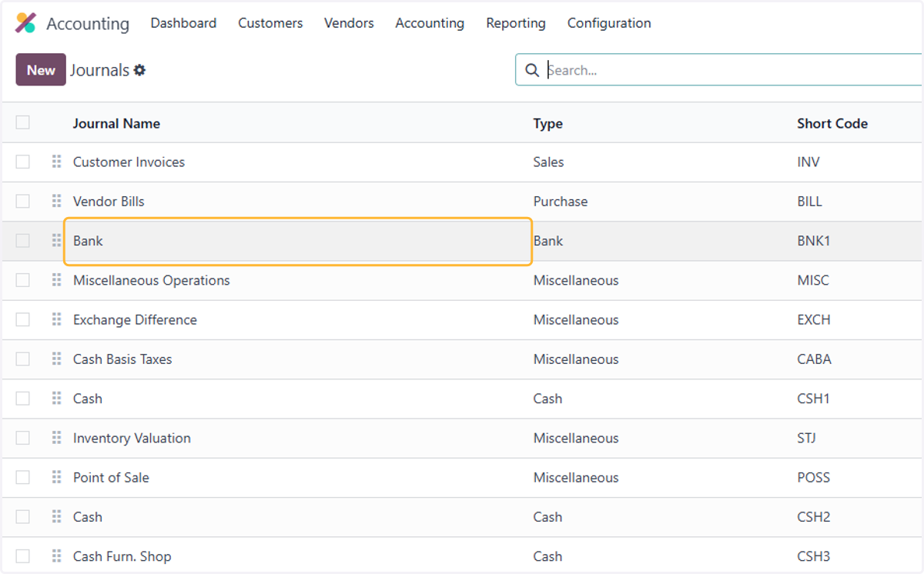
Task: Click drag handle beside Point of Sale
Action: coord(56,477)
